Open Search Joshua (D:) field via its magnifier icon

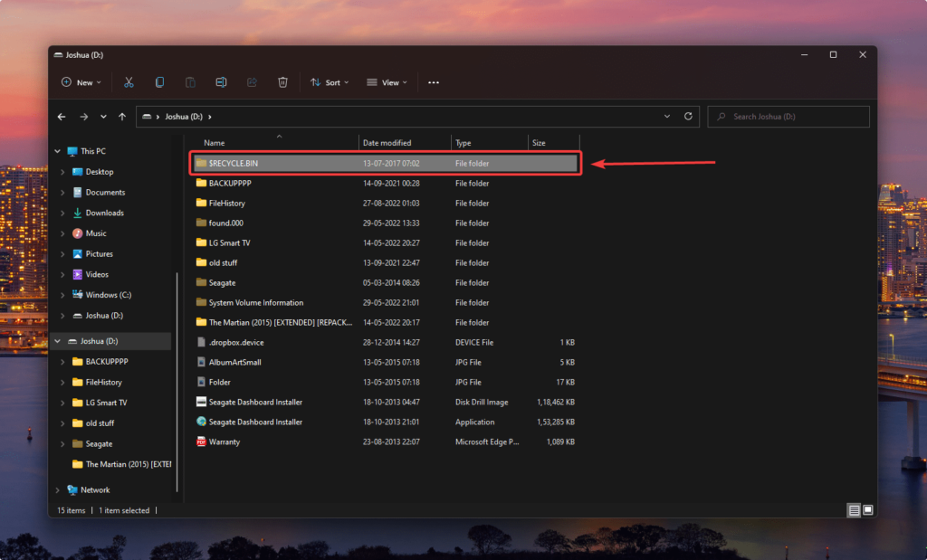722,116
